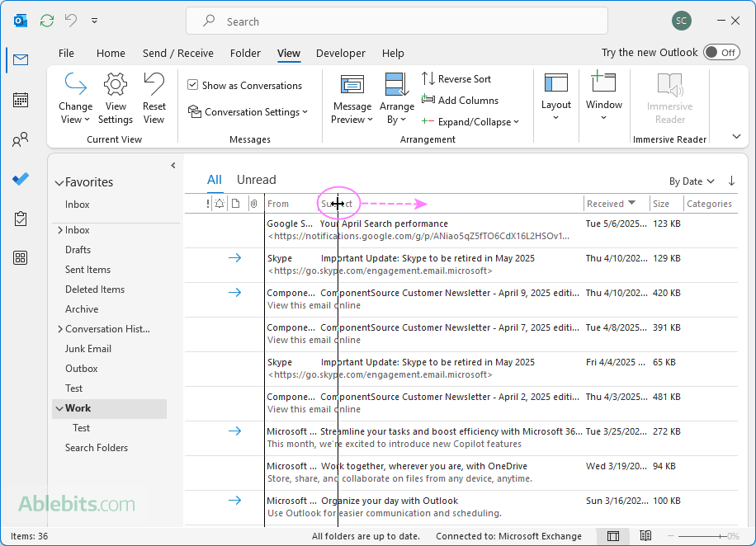Open the 'Your April Search performance' email

(x=461, y=230)
